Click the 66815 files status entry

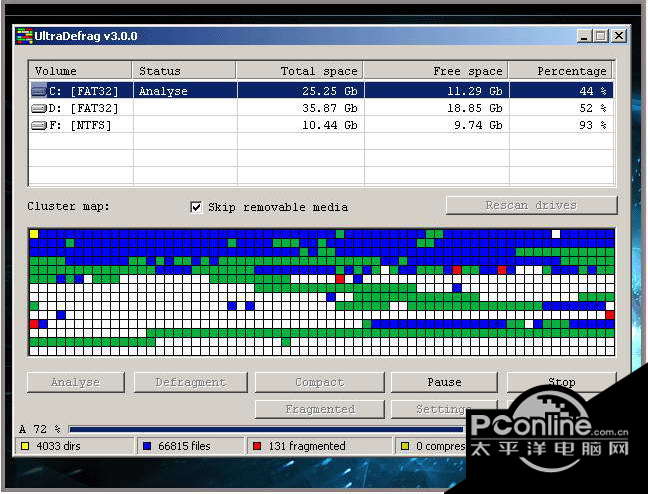click(x=191, y=446)
